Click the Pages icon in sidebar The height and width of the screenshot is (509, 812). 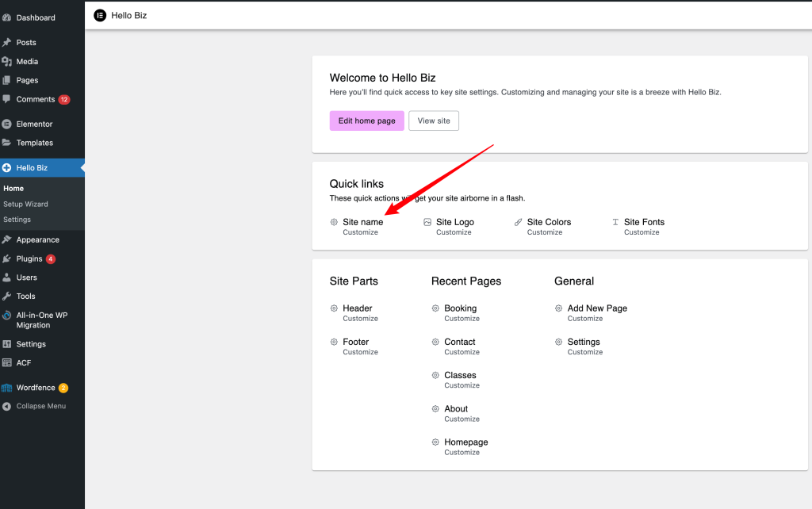tap(6, 80)
